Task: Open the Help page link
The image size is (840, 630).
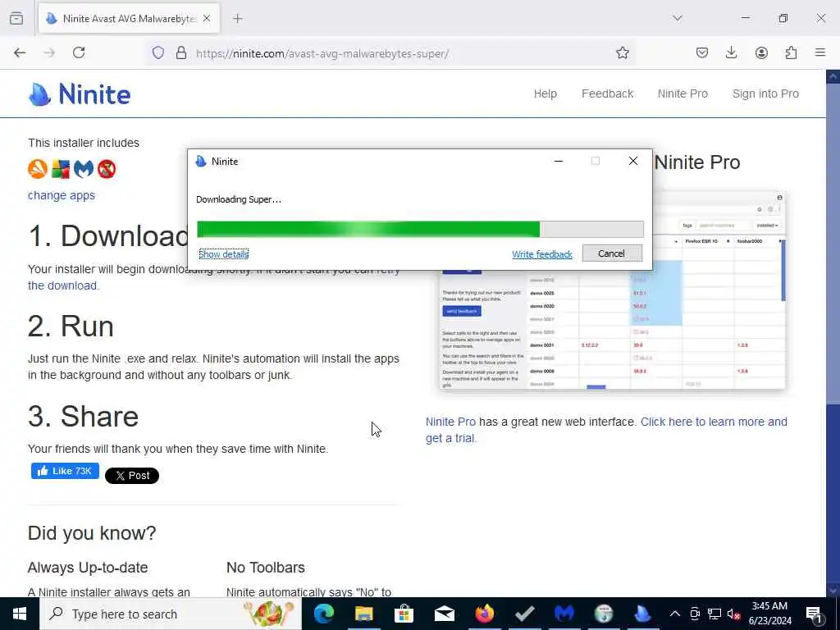Action: coord(546,94)
